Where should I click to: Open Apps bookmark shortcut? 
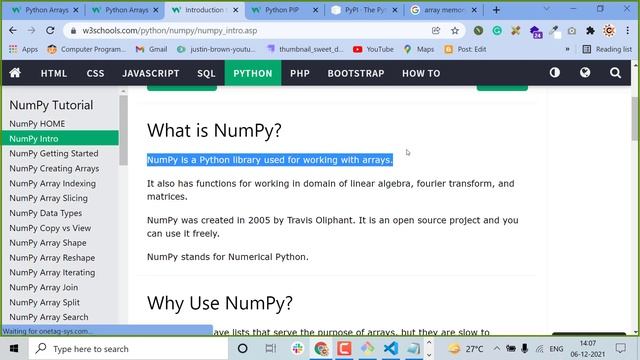23,49
